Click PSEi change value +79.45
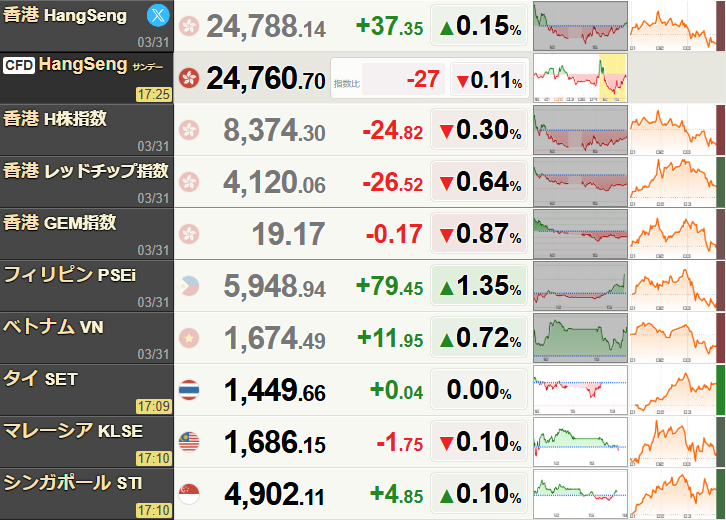 pos(389,286)
